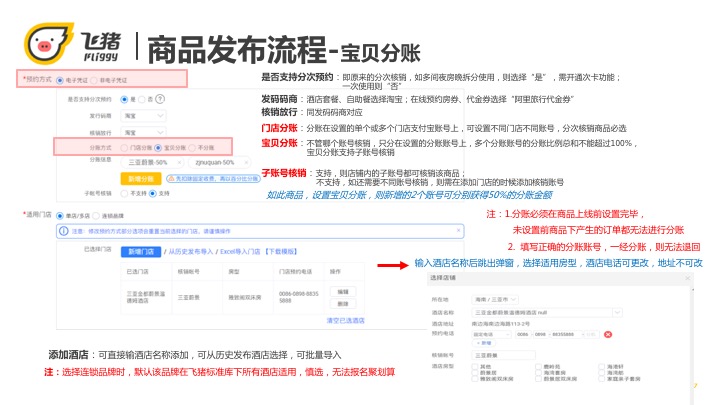Choose 支持 for 子账号核销
This screenshot has width=720, height=405.
point(152,194)
